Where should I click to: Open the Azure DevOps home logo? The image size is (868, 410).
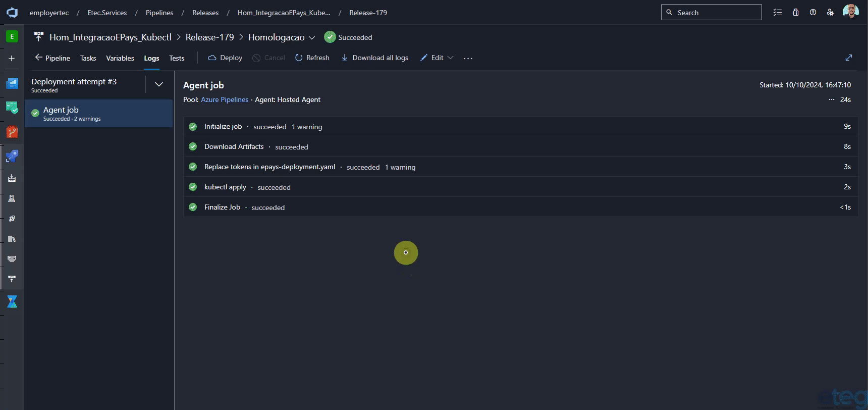(x=12, y=13)
